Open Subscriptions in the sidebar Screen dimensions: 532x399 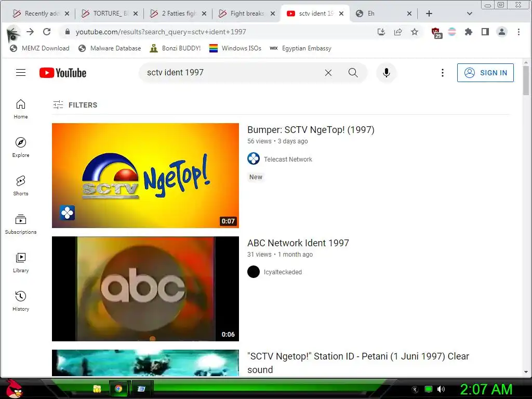pyautogui.click(x=21, y=224)
